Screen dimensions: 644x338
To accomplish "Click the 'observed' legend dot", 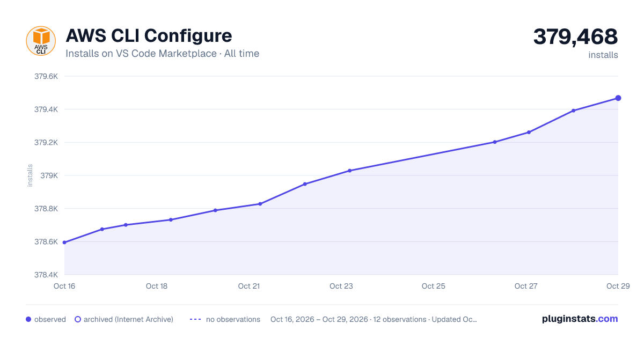I will (x=28, y=319).
